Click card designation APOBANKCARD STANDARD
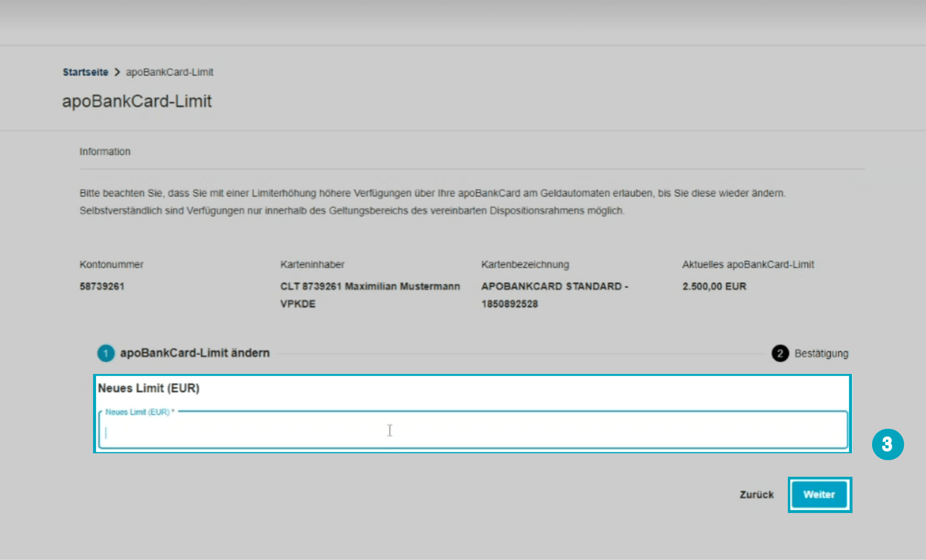Image resolution: width=926 pixels, height=560 pixels. coord(551,286)
